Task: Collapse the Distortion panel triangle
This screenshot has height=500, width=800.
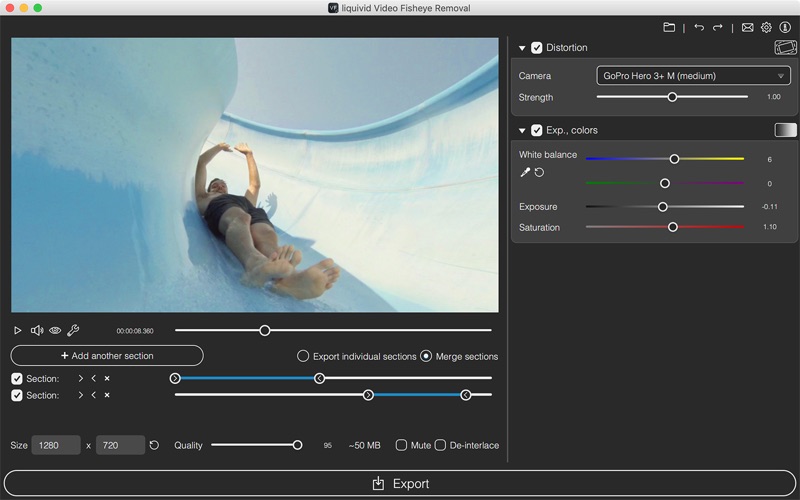Action: [x=522, y=48]
